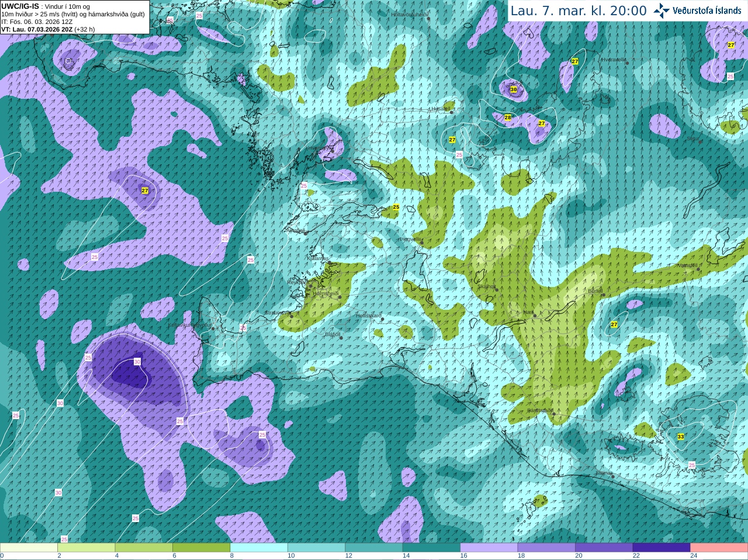Select the green 4–6 legend swatch
Screen dimensions: 748x560
144,548
